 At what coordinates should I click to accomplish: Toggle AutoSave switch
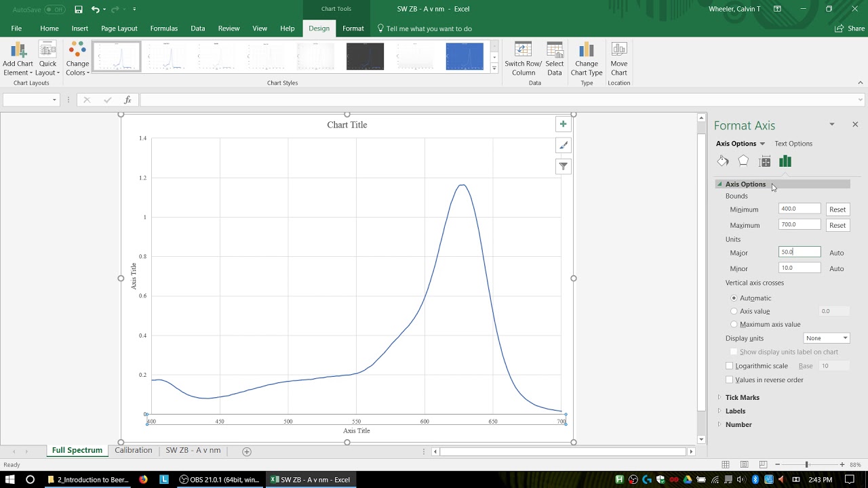pyautogui.click(x=55, y=9)
